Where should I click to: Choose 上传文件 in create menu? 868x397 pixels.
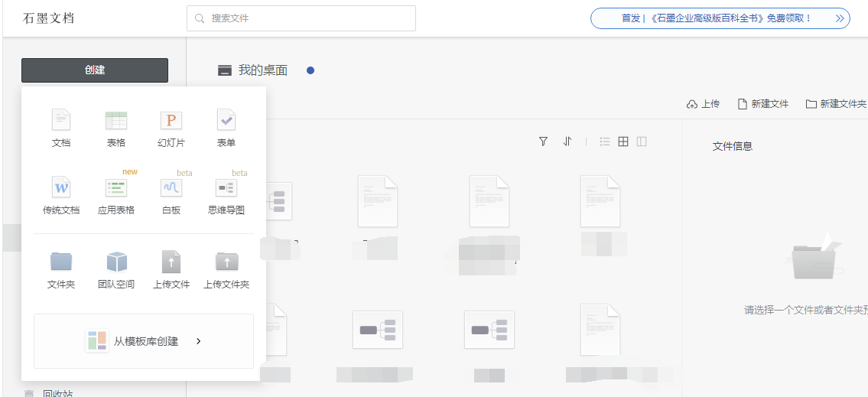click(x=171, y=270)
